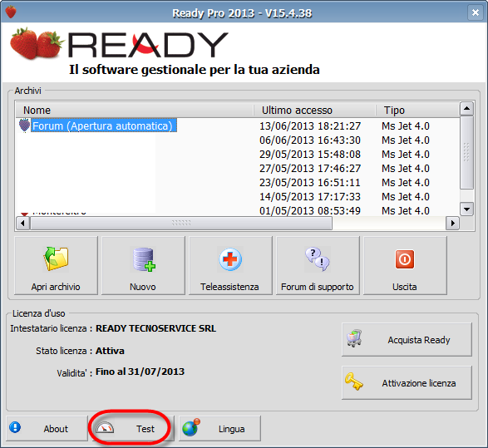Change language via Lingua button

pyautogui.click(x=219, y=428)
